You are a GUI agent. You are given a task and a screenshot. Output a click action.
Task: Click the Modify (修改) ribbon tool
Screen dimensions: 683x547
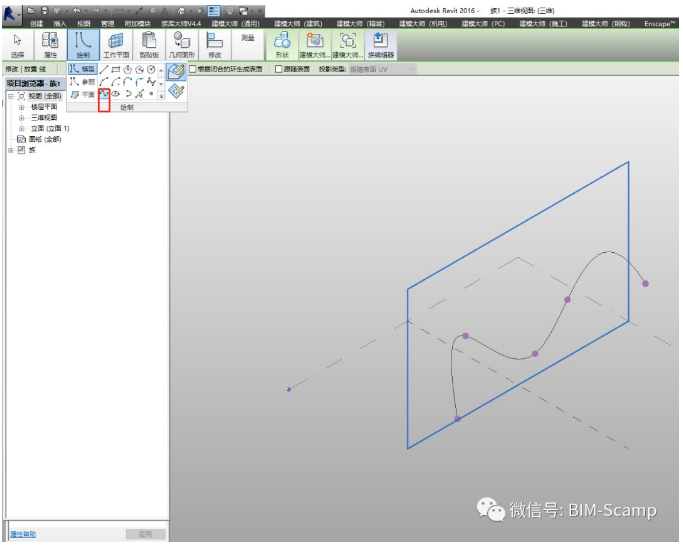click(x=214, y=45)
